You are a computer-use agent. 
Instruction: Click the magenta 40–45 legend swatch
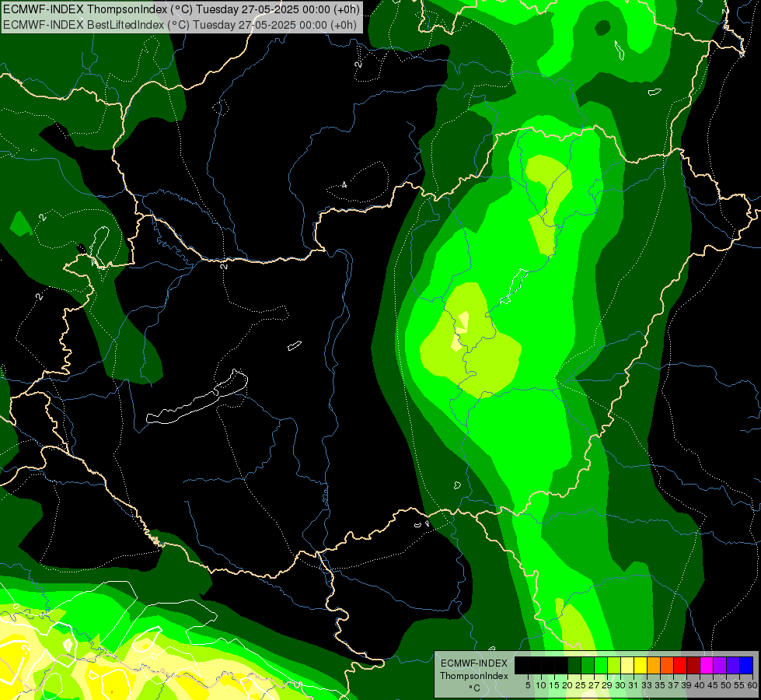[707, 665]
